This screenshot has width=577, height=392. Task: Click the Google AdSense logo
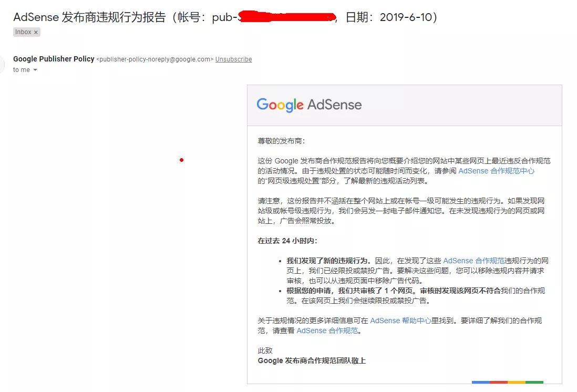(x=309, y=105)
